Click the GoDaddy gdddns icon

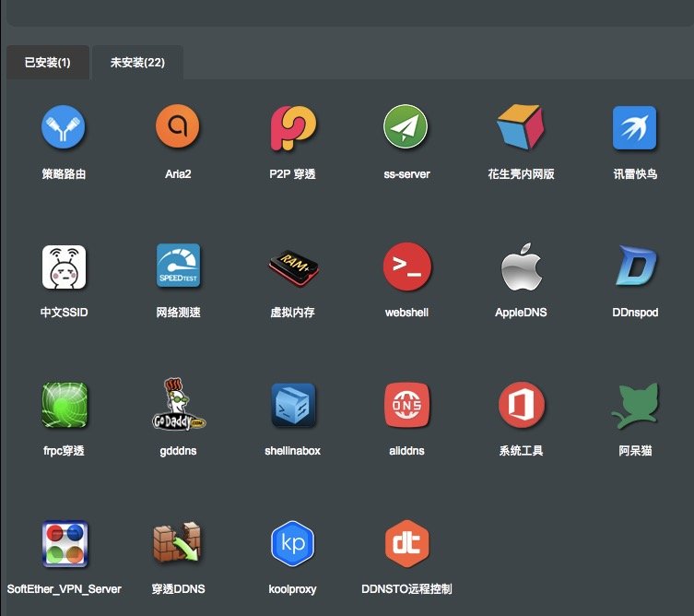[179, 404]
